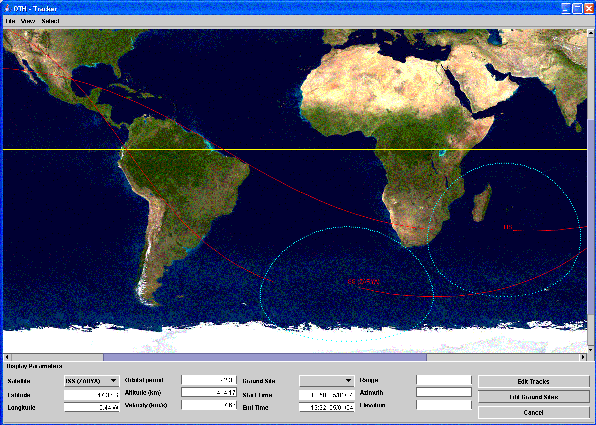Click the Latitude field
Screen dimensions: 596x425
point(91,395)
